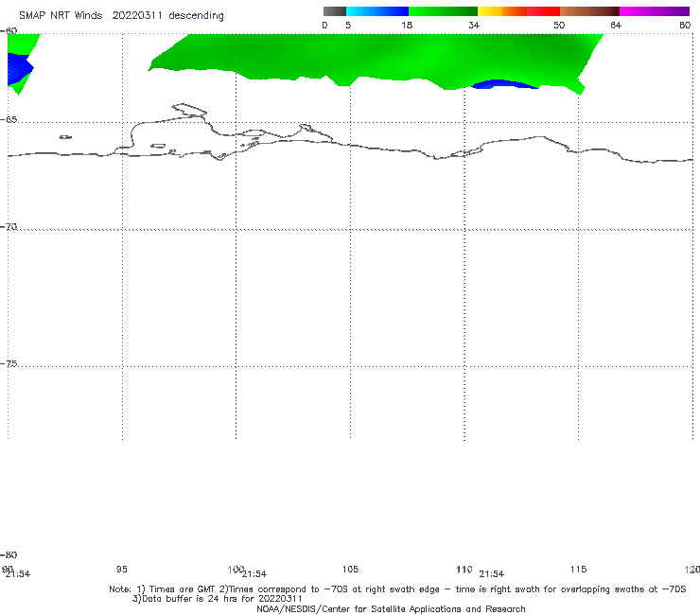Click the -80 latitude label
Screen dimensions: 700x615
coord(9,554)
